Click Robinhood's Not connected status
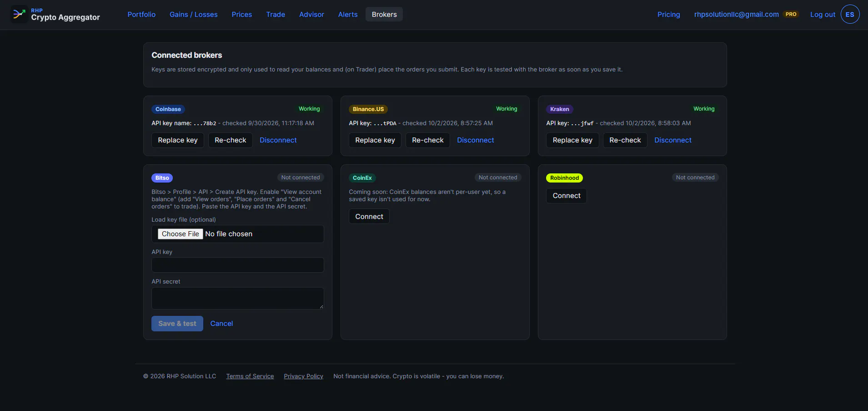 [695, 178]
